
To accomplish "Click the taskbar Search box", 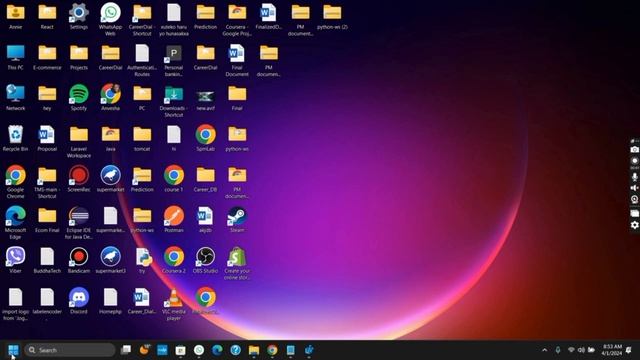I will pos(70,350).
